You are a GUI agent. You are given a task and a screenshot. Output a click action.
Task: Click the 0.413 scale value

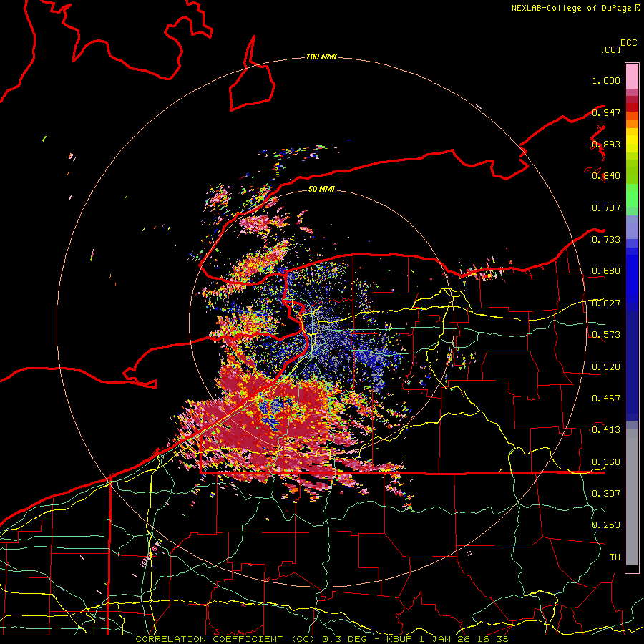click(606, 430)
